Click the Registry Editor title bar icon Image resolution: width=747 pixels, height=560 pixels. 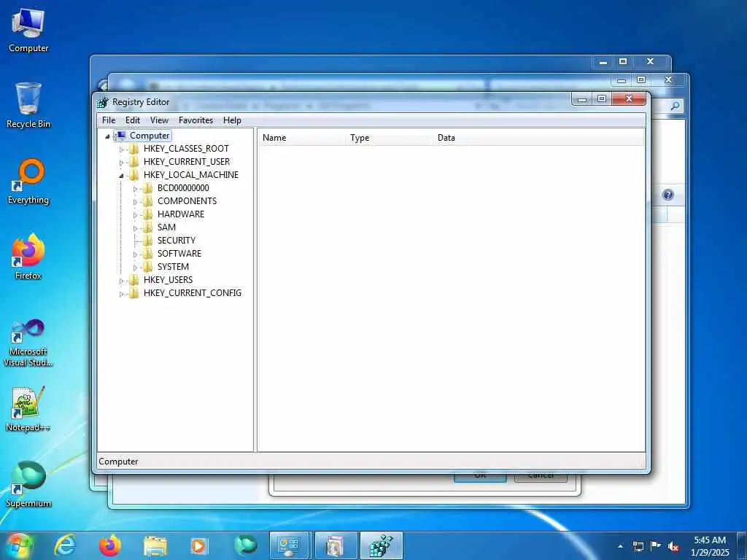coord(102,102)
